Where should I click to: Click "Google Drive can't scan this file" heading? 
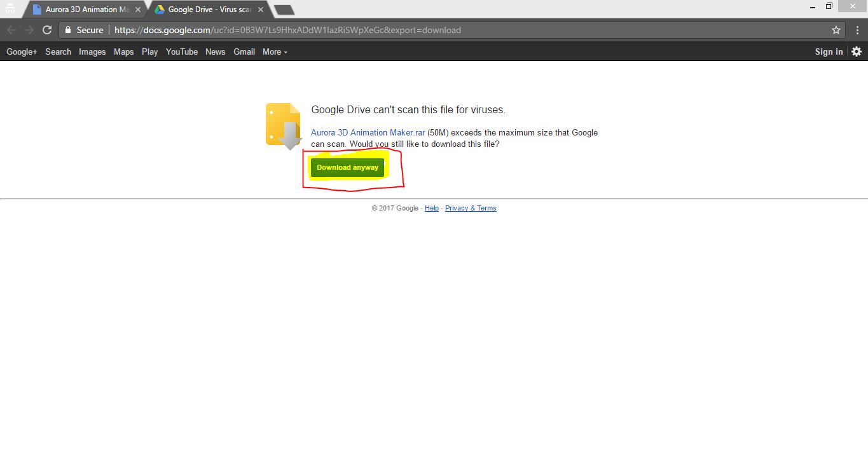tap(408, 109)
